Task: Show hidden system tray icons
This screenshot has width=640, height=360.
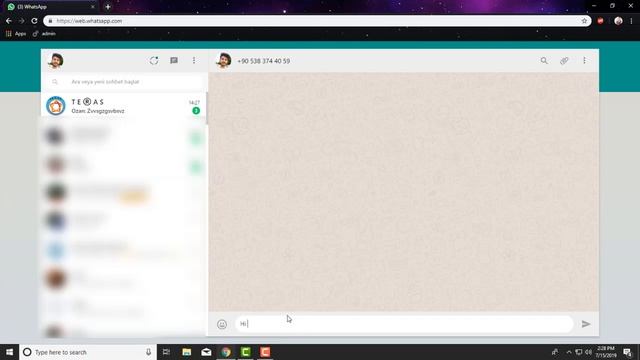Action: pos(569,352)
